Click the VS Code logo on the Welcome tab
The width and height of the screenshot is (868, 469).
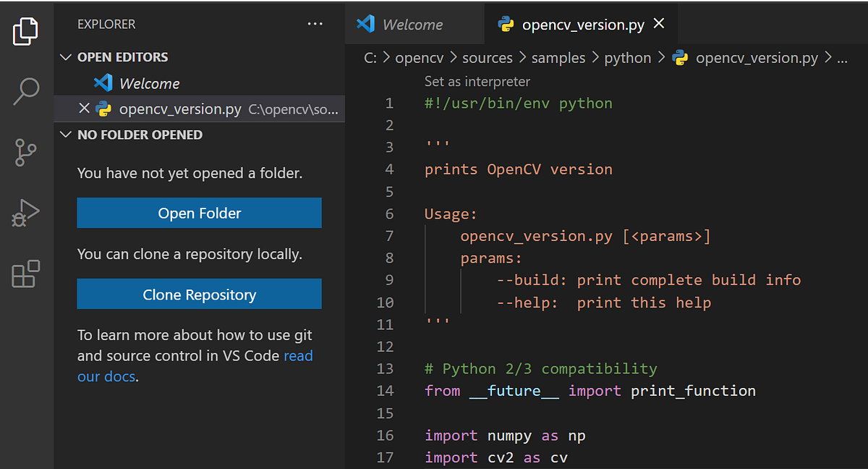367,23
